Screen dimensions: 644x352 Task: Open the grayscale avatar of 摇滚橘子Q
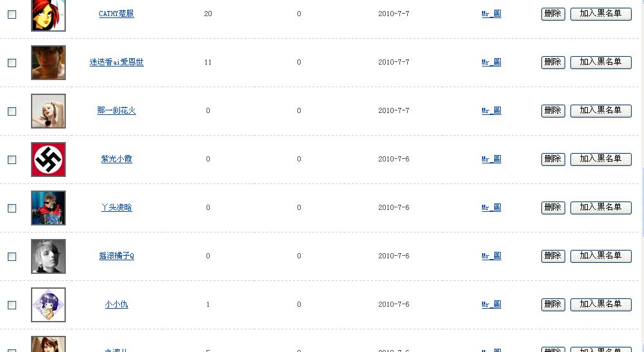click(48, 256)
